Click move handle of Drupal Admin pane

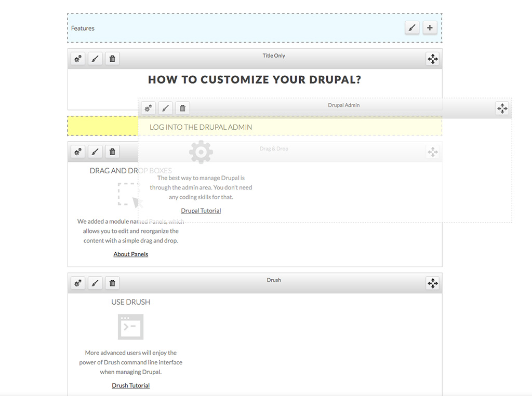(x=502, y=108)
